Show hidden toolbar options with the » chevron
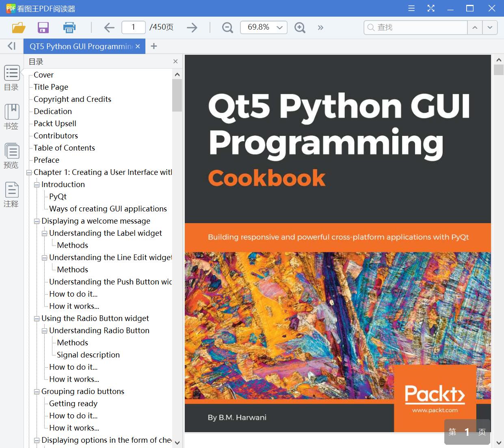 [x=320, y=28]
